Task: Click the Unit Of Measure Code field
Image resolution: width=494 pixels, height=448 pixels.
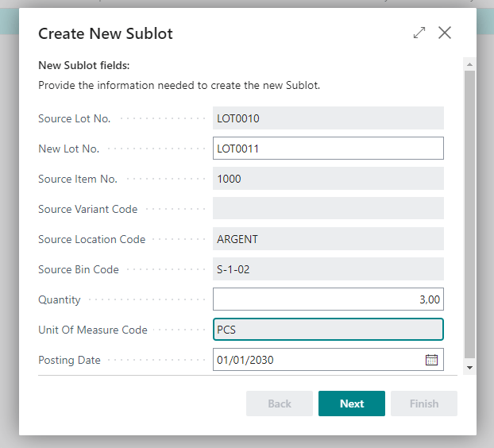Action: pos(327,330)
